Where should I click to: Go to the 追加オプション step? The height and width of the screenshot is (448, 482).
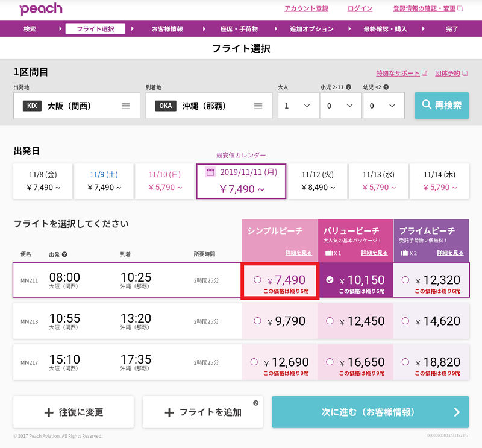click(x=311, y=29)
